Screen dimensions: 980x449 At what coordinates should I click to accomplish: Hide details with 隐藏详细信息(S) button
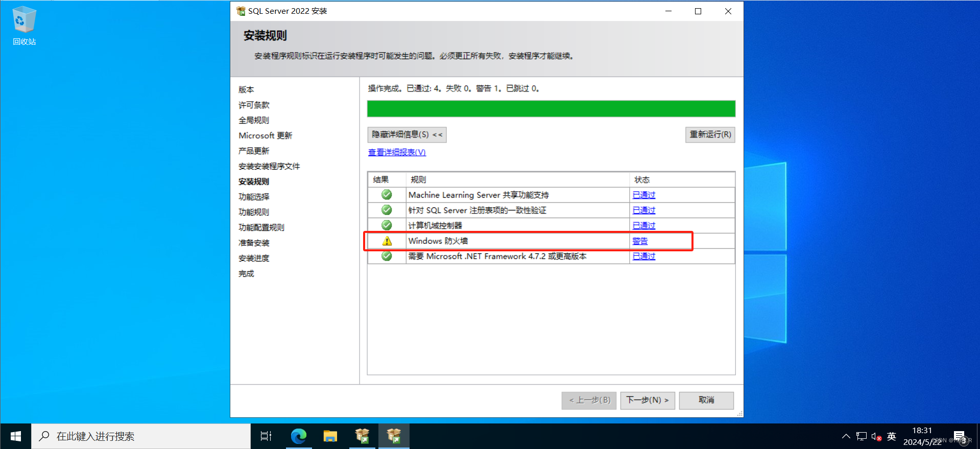(407, 134)
